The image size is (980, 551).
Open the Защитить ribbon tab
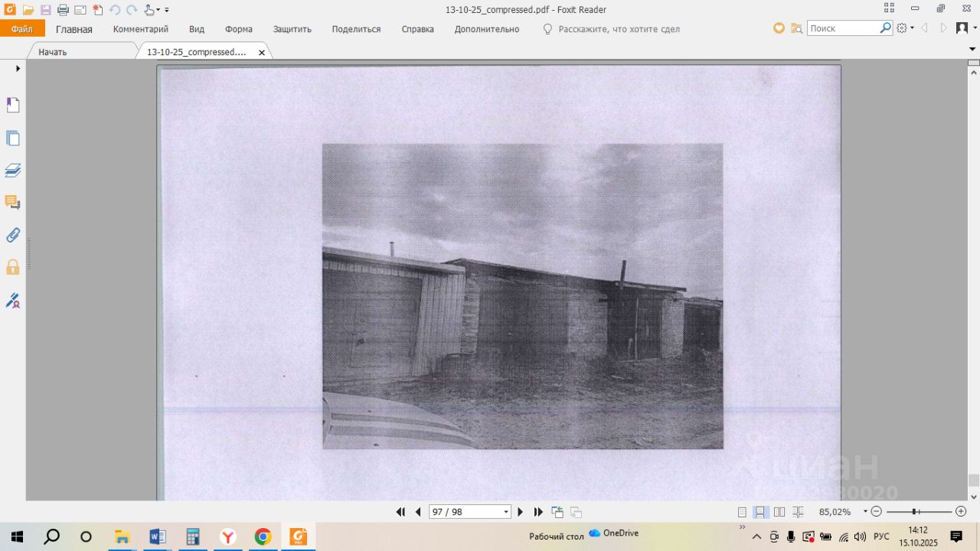click(x=292, y=29)
